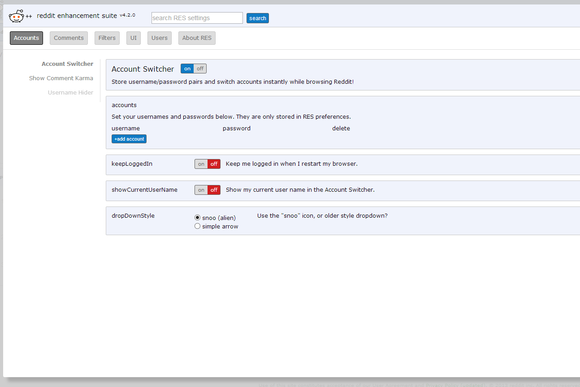Viewport: 580px width, 387px height.
Task: Click the +add account button
Action: pos(129,139)
